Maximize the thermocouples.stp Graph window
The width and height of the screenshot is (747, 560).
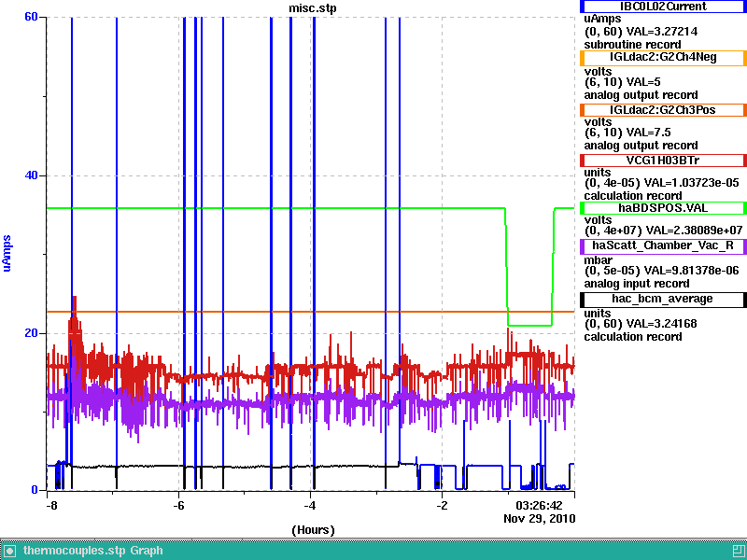click(x=738, y=551)
